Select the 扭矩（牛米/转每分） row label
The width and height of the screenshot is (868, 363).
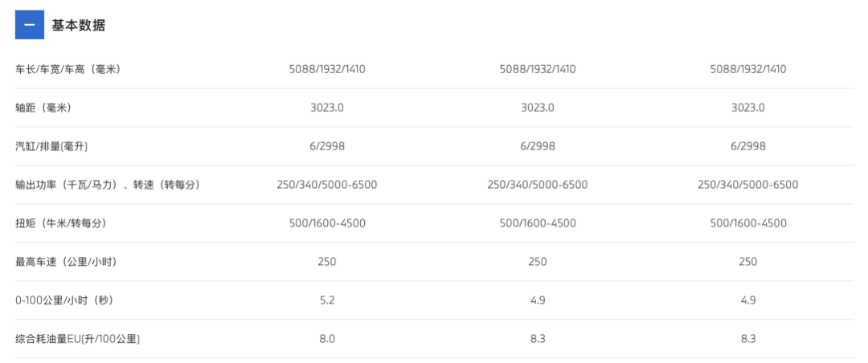[x=61, y=223]
